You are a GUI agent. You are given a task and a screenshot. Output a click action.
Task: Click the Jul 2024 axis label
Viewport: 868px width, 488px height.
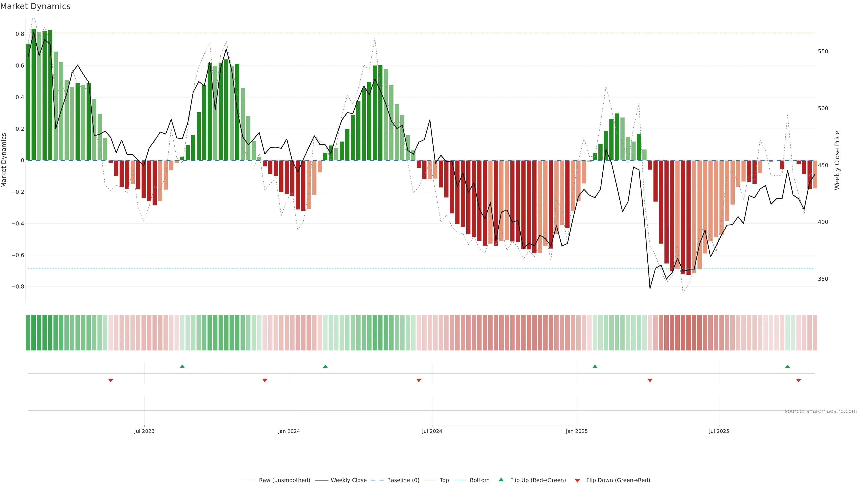pos(432,431)
